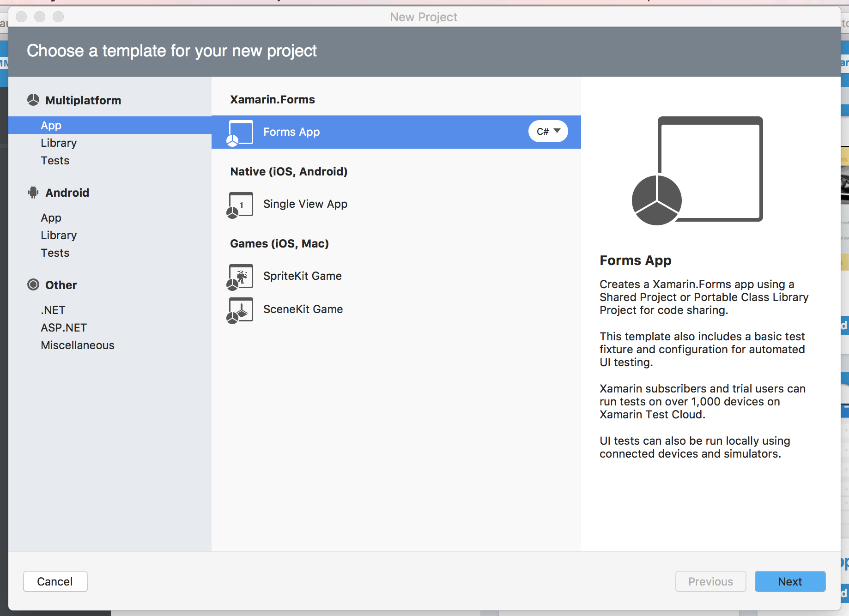Viewport: 849px width, 616px height.
Task: Select App under Multiplatform
Action: click(110, 125)
